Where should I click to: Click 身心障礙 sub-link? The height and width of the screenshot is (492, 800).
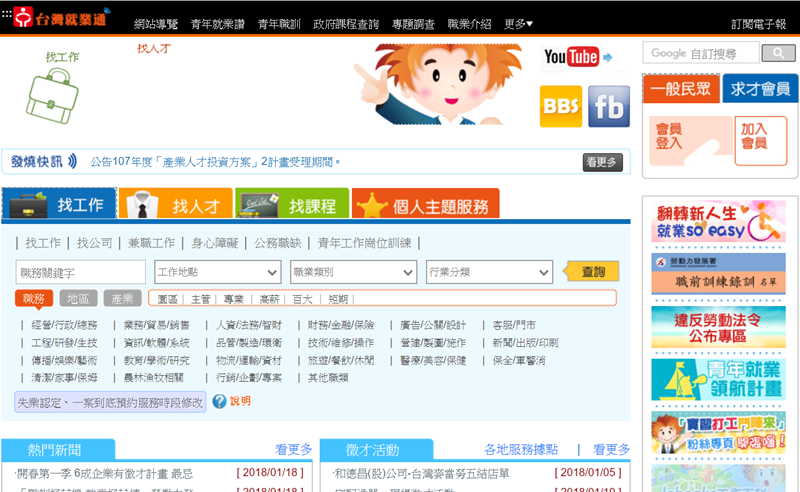pos(215,243)
